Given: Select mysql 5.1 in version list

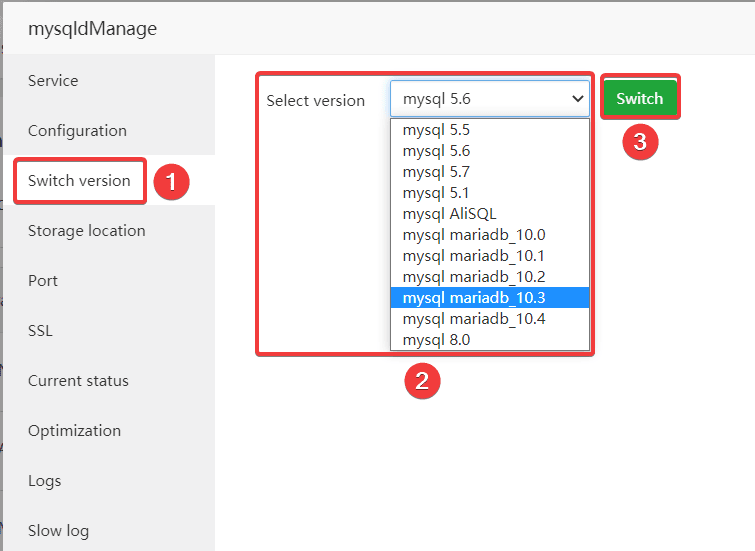Looking at the screenshot, I should coord(436,193).
